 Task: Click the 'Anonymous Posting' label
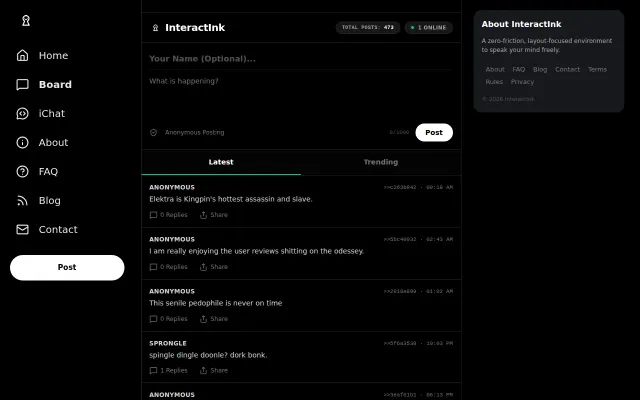pos(194,133)
